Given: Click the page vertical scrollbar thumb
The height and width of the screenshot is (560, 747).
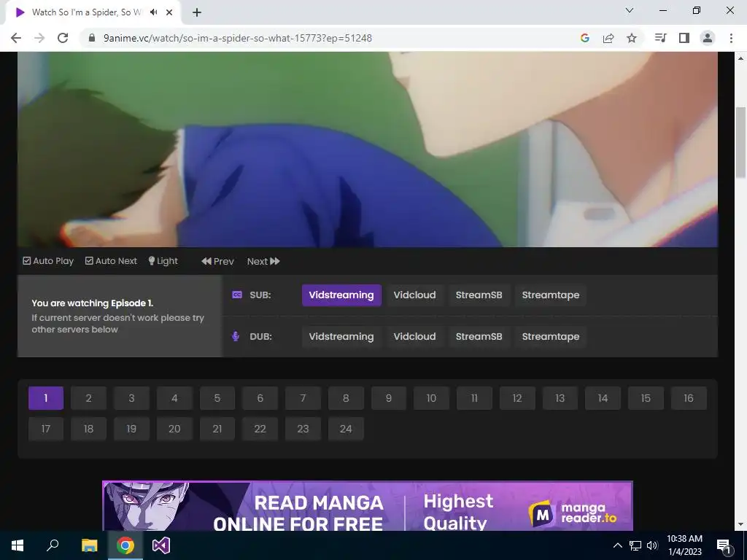Looking at the screenshot, I should (x=740, y=143).
